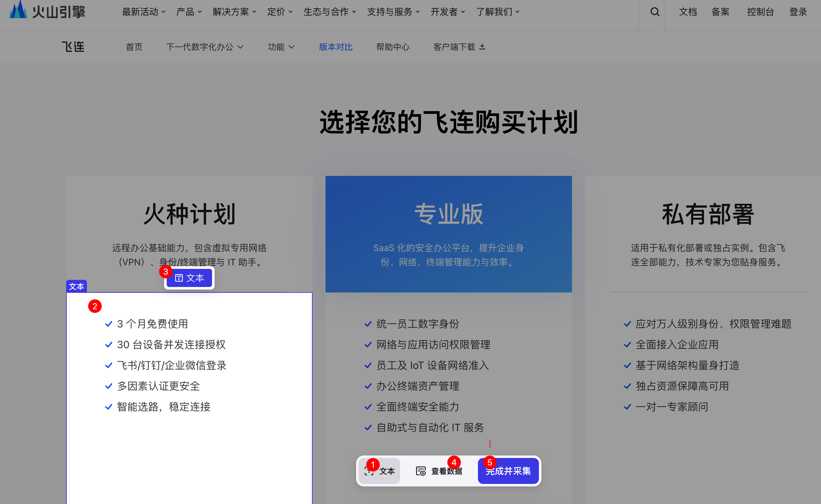The width and height of the screenshot is (821, 504).
Task: Click the 专业版 blue header panel
Action: point(448,233)
